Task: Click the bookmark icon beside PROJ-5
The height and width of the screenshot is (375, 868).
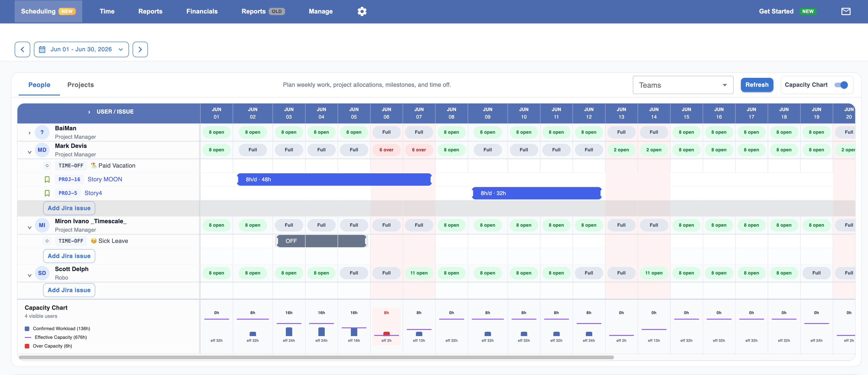Action: coord(47,193)
